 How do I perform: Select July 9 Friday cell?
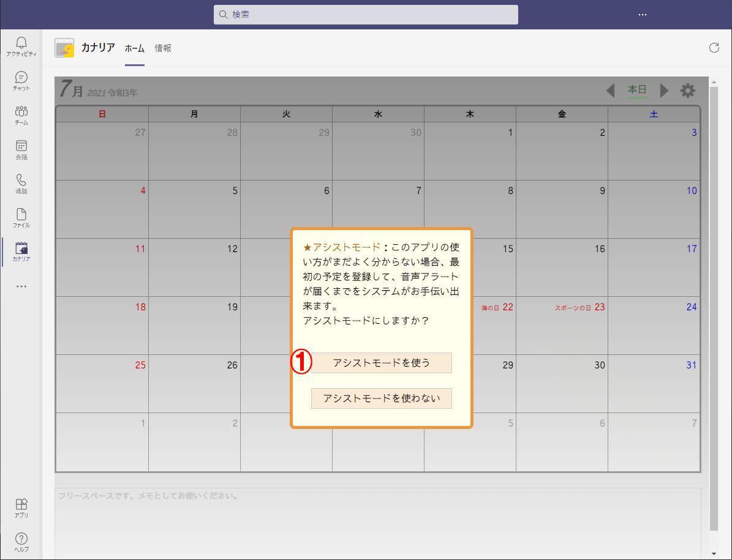(x=562, y=209)
